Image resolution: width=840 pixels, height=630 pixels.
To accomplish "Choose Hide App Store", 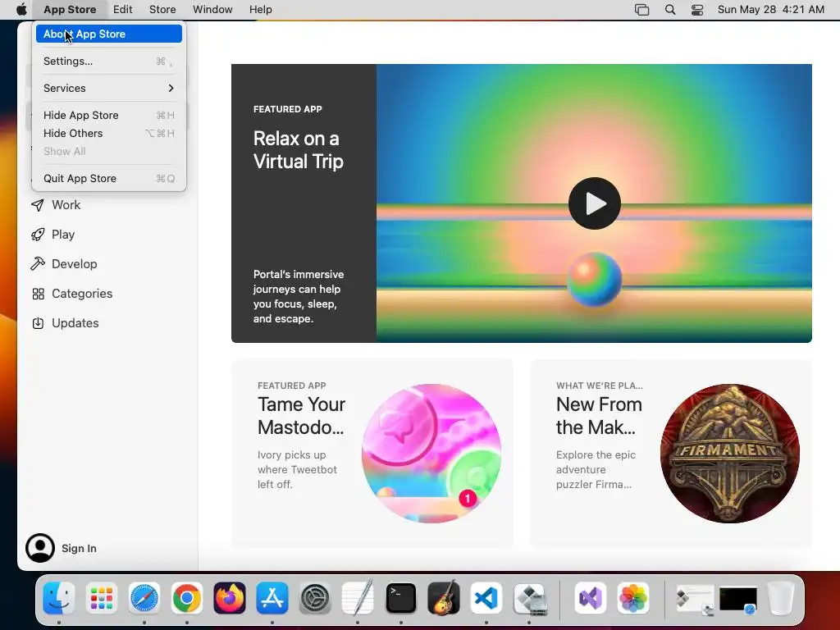I will pos(109,115).
